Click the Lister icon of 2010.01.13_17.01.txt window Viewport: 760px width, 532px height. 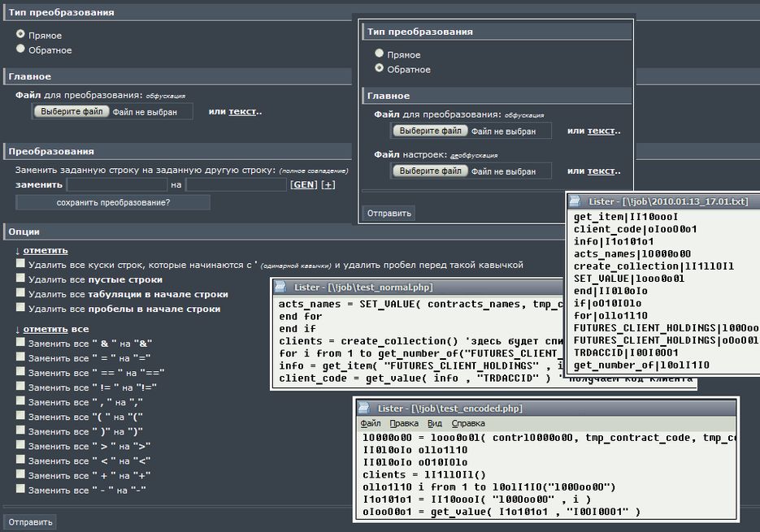click(x=575, y=201)
